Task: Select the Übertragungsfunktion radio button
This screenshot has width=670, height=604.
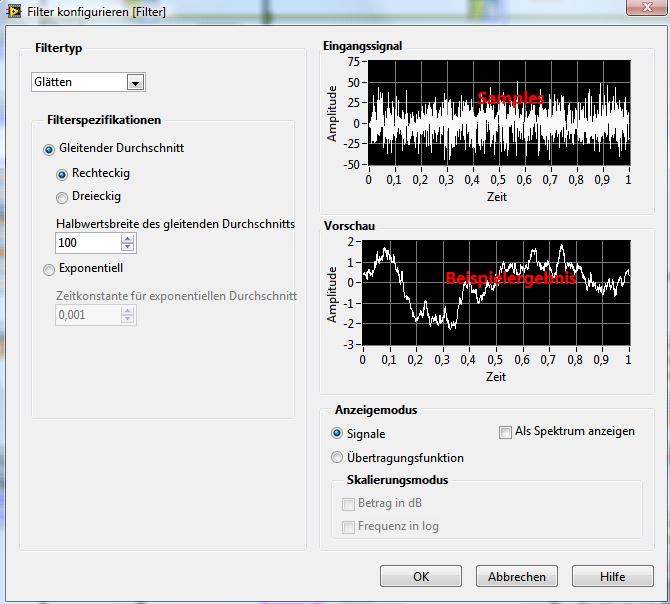Action: 337,457
